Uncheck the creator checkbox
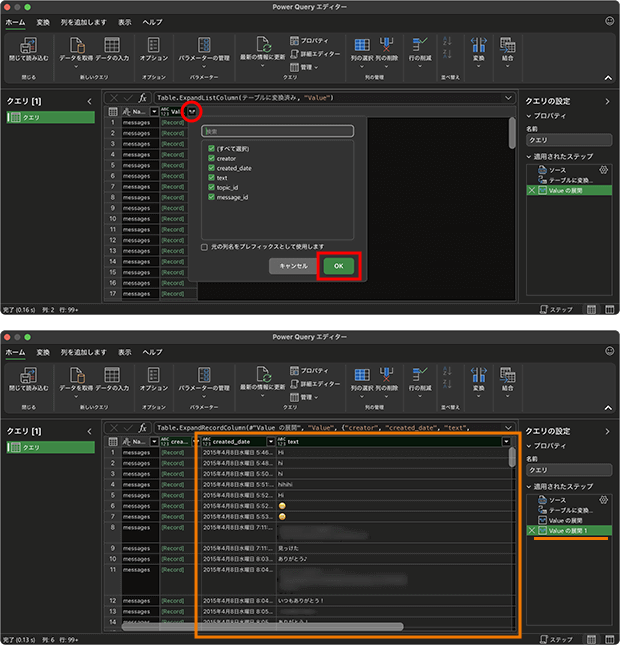 click(211, 158)
